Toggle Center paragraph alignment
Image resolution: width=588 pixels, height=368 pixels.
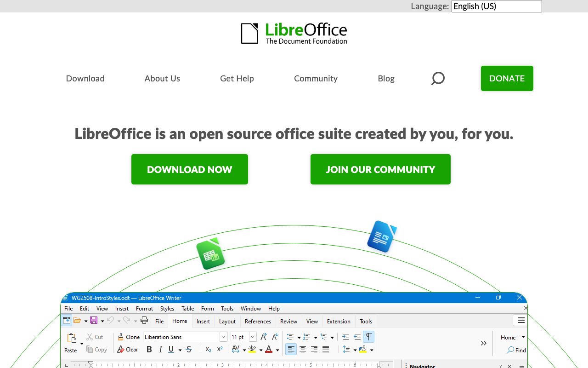coord(303,350)
